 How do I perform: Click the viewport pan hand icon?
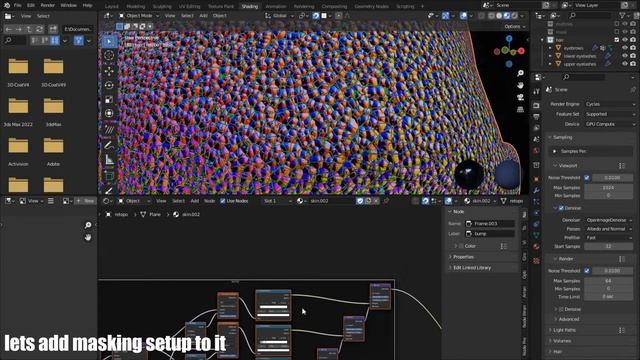coord(520,85)
